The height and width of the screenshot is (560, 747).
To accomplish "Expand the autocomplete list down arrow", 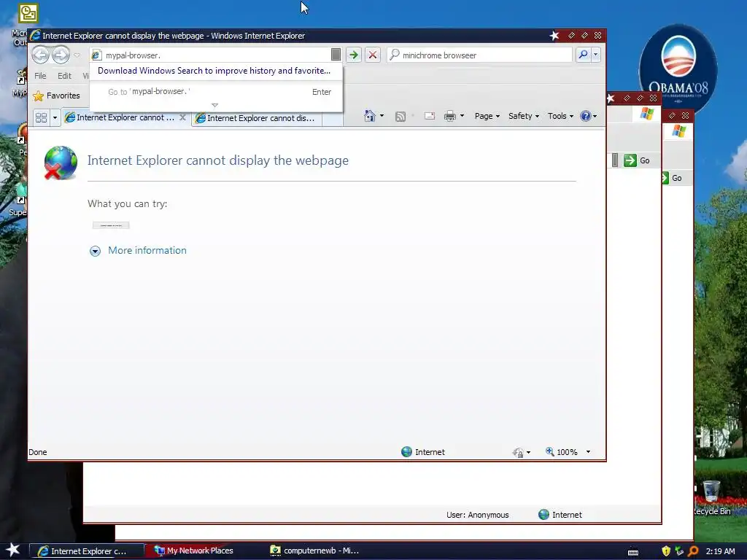I will coord(215,105).
